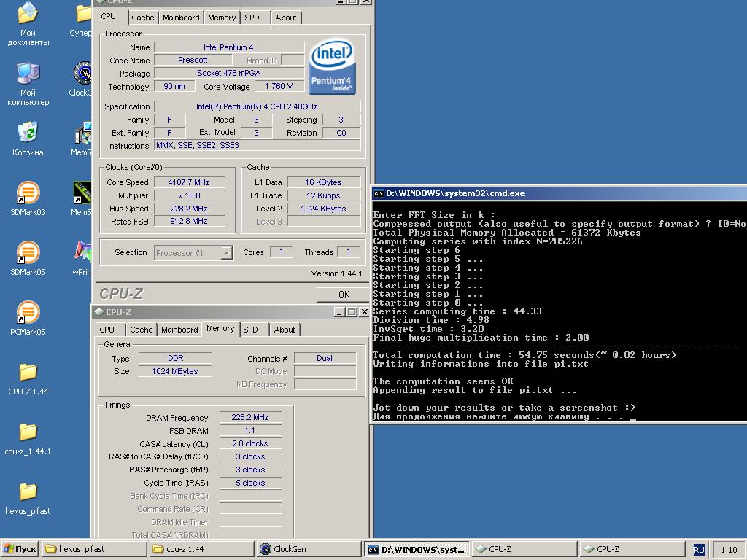
Task: Switch to the second CPU-Z taskbar item
Action: 632,549
